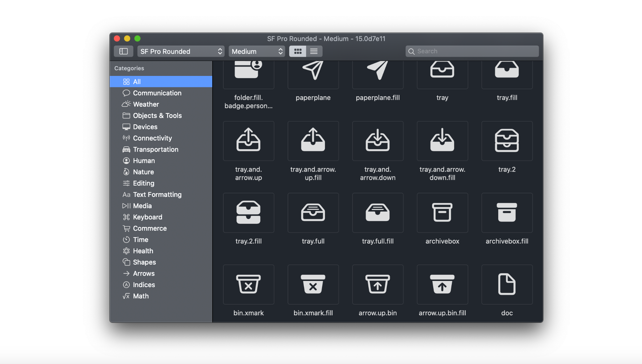Select the Text Formatting category
The image size is (642, 364).
pyautogui.click(x=161, y=195)
